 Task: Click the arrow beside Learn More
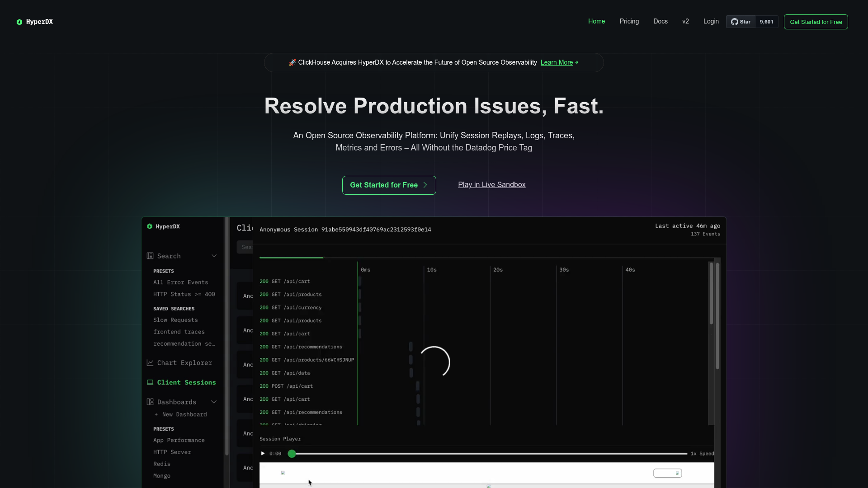pyautogui.click(x=576, y=62)
